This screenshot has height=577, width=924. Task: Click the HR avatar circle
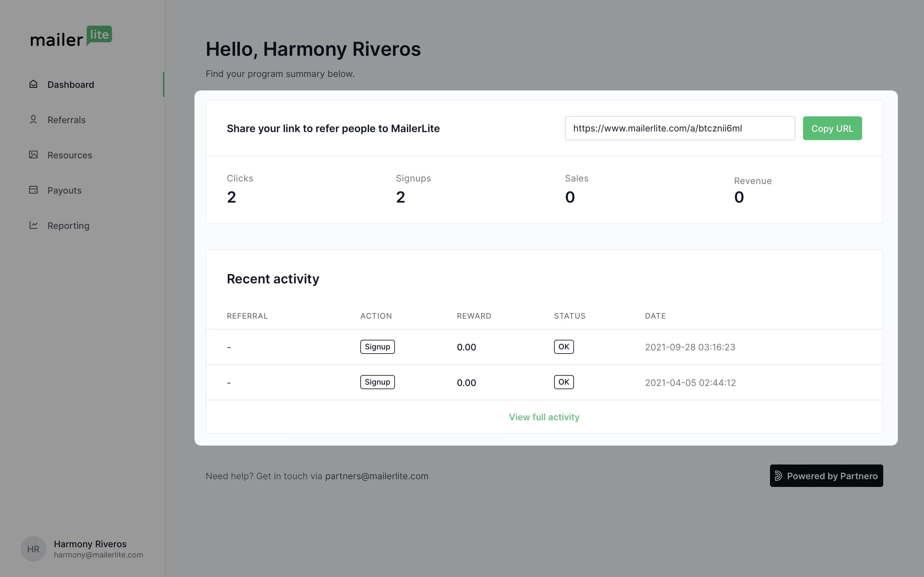[33, 549]
